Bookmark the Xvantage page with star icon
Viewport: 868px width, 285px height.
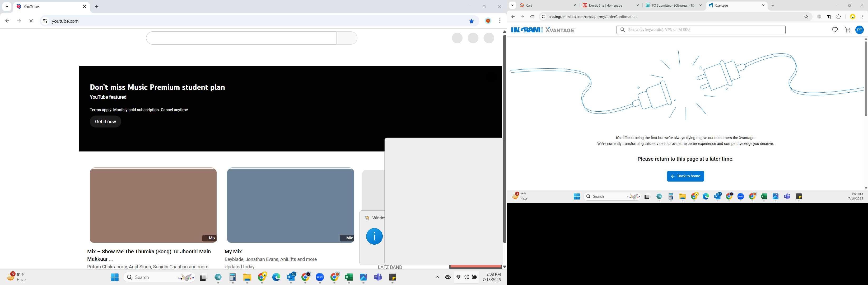coord(806,16)
